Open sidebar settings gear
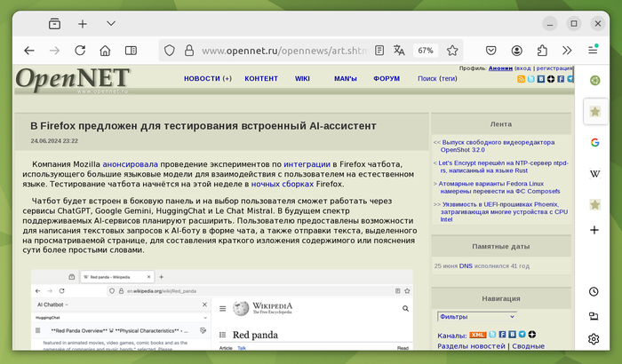This screenshot has width=622, height=364. coord(594,339)
